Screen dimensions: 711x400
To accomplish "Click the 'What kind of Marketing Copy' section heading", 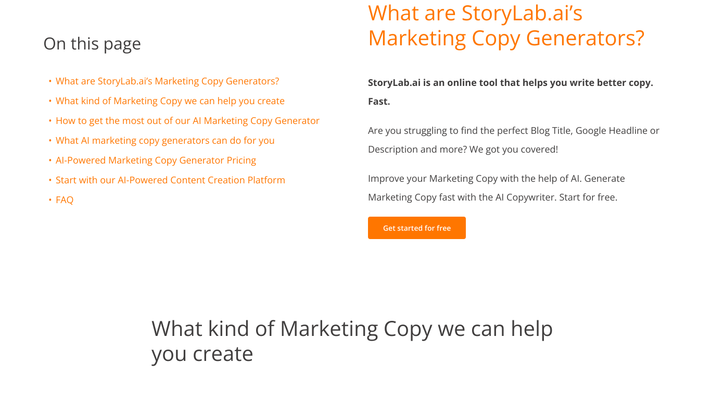I will [x=352, y=341].
